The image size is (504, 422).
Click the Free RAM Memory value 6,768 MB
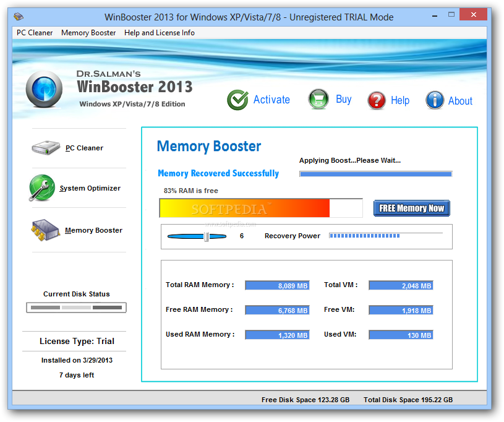277,310
